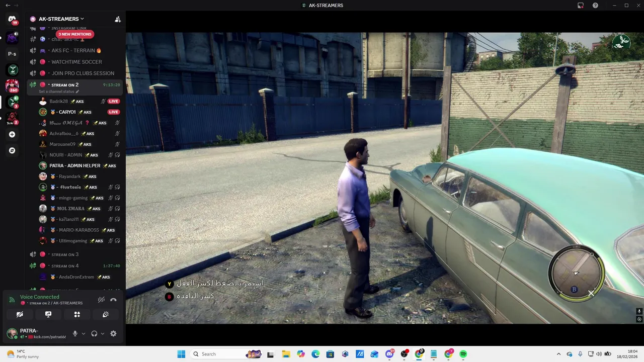Screen dimensions: 644x362
Task: Add a server with plus icon
Action: (x=12, y=134)
